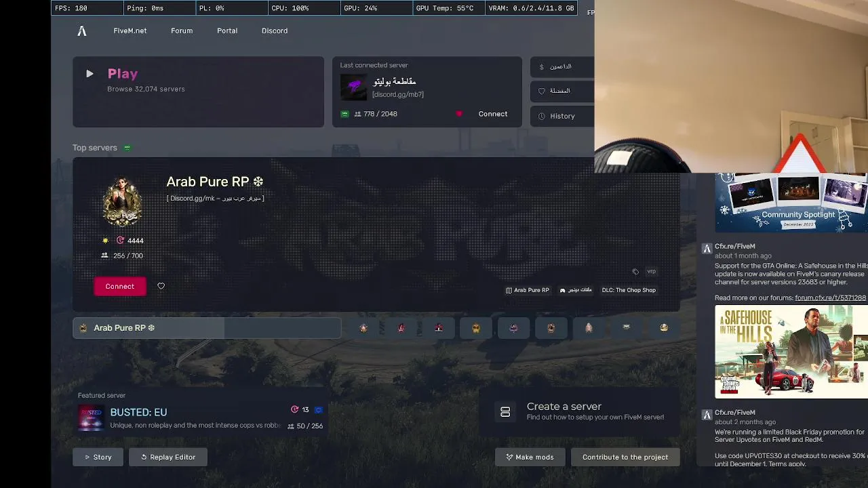Click the FPS: 180 overlay readout
868x488 pixels.
[87, 8]
